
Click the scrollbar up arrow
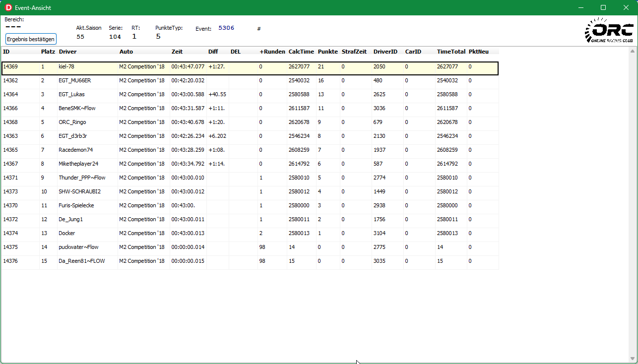click(632, 52)
